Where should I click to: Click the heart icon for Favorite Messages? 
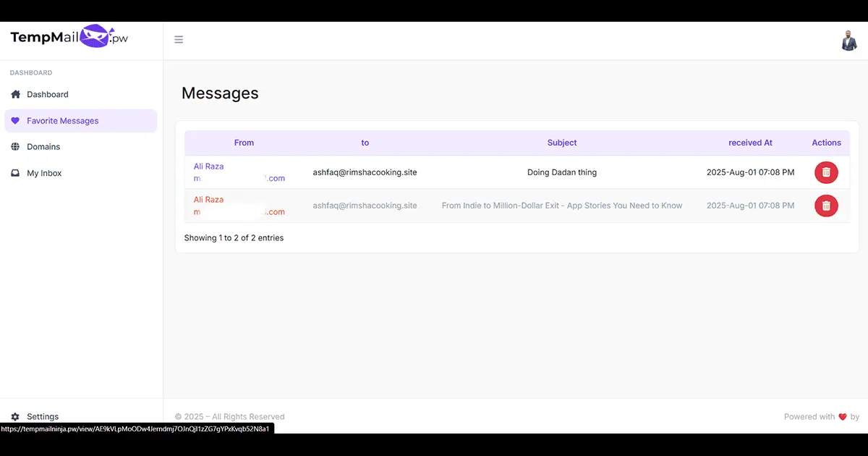click(15, 121)
